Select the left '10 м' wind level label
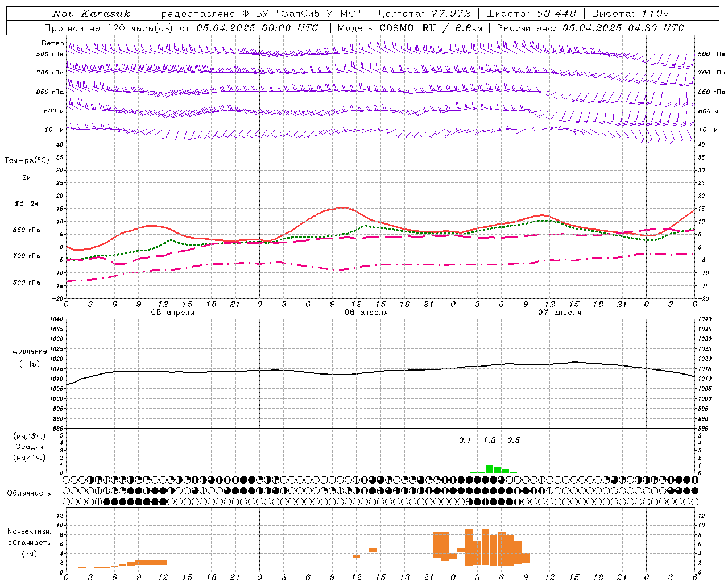 point(54,130)
